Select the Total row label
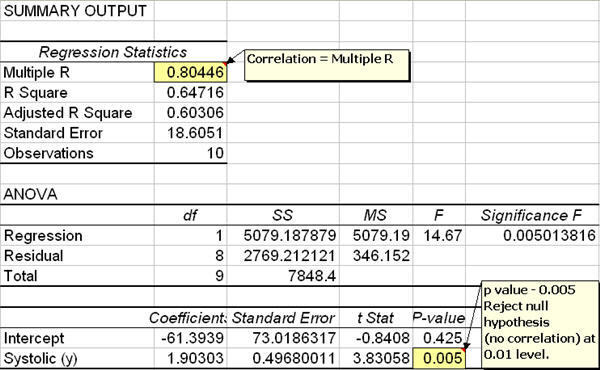 pyautogui.click(x=77, y=276)
